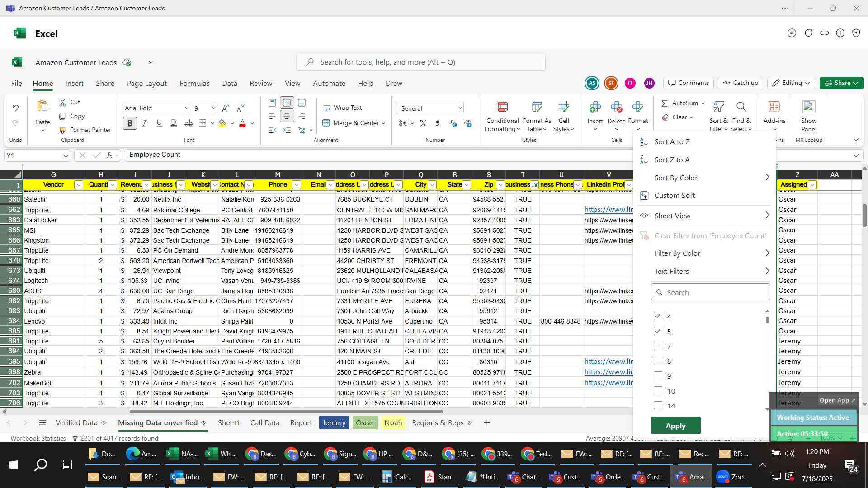
Task: Open the State column filter dropdown
Action: 467,185
